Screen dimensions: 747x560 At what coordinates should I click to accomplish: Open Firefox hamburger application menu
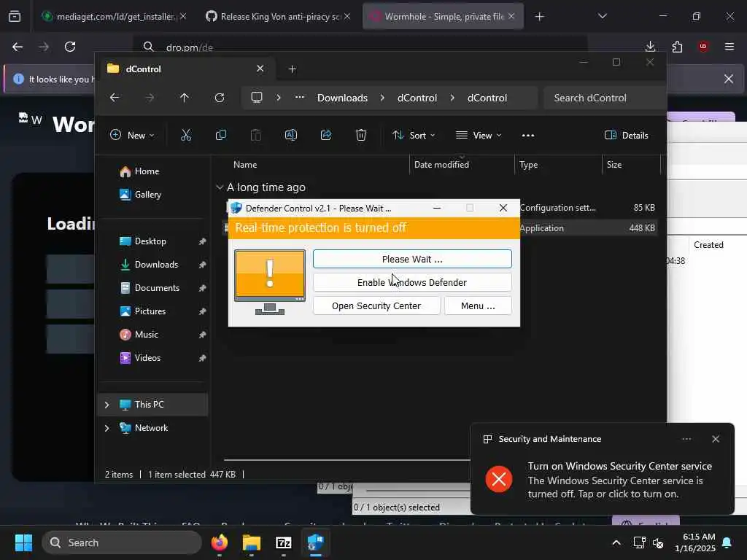tap(729, 47)
